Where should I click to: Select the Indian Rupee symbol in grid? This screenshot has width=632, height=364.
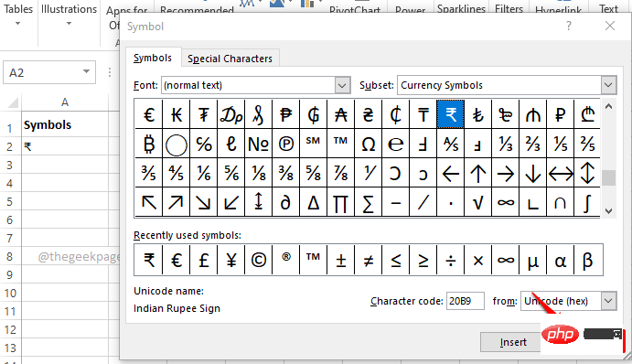click(451, 114)
